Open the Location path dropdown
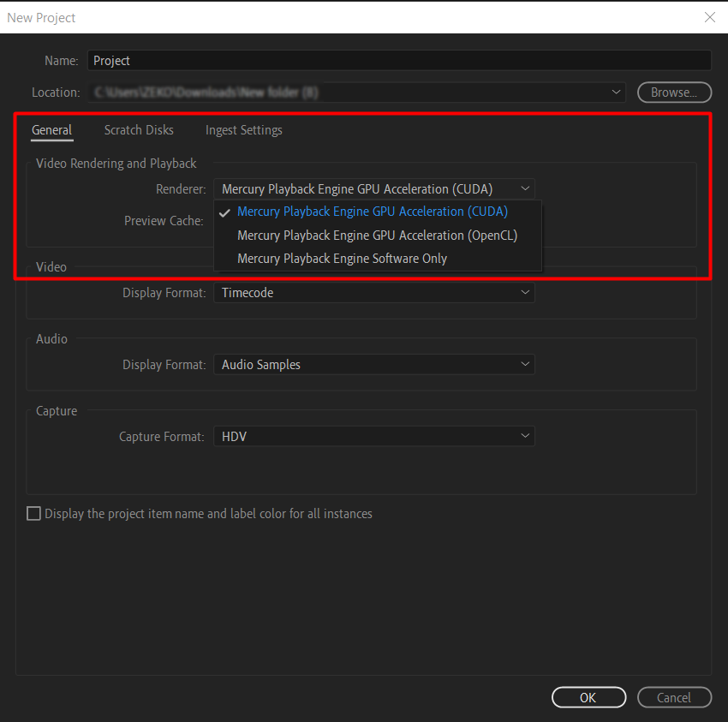The image size is (728, 722). tap(356, 92)
